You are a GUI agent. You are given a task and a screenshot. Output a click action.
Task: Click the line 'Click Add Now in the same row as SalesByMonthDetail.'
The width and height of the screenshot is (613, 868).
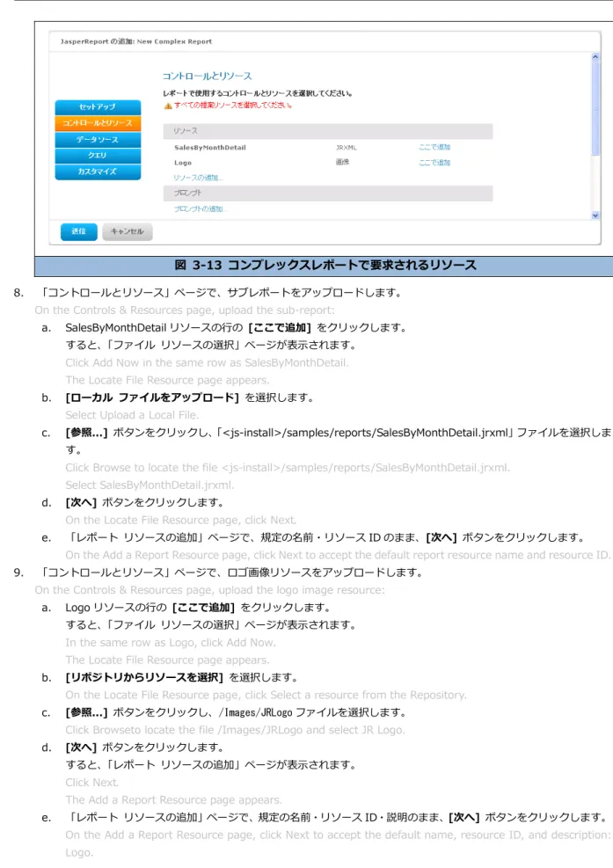click(207, 362)
